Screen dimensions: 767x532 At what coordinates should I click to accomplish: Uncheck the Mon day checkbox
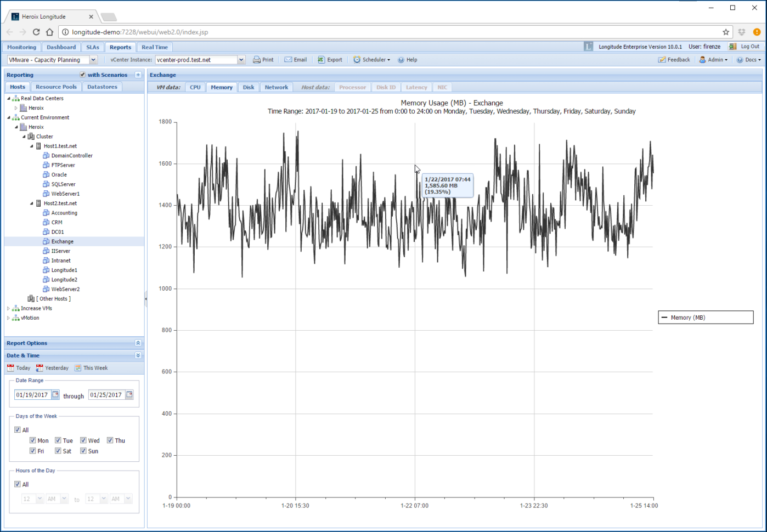pyautogui.click(x=32, y=440)
